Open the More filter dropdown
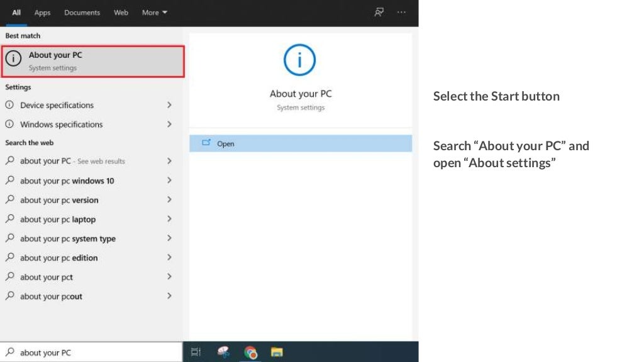 155,13
